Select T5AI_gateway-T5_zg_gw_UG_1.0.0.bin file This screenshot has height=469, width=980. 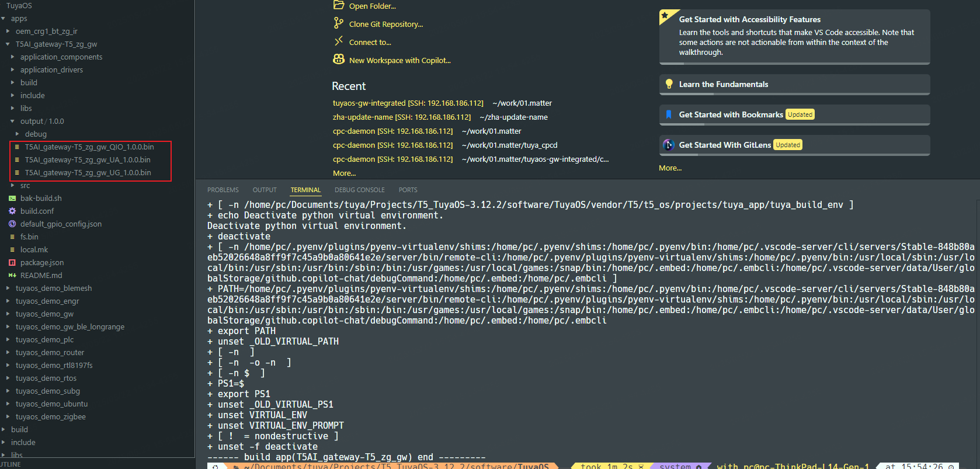[x=88, y=173]
